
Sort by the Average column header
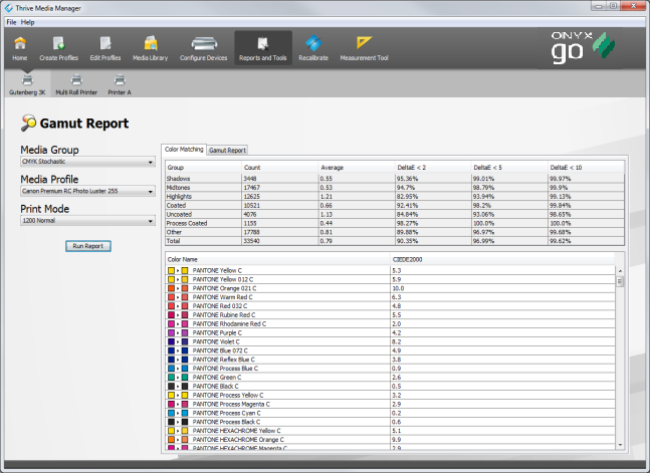357,167
